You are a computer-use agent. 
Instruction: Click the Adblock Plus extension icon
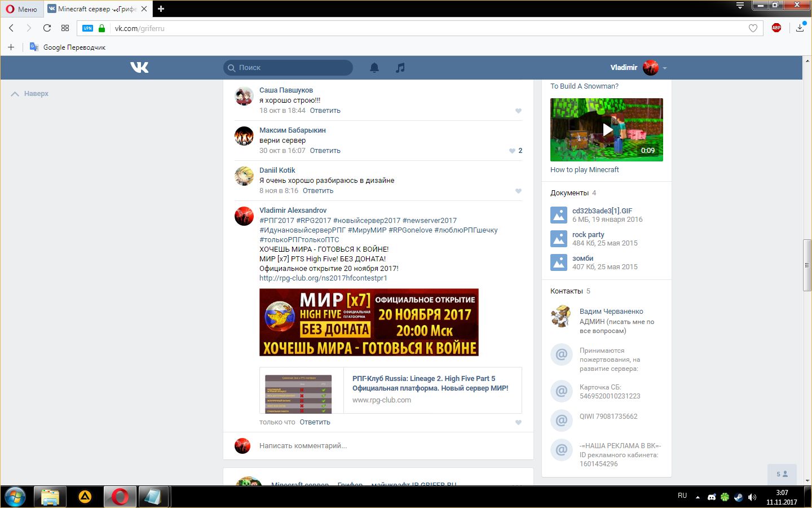pos(776,28)
